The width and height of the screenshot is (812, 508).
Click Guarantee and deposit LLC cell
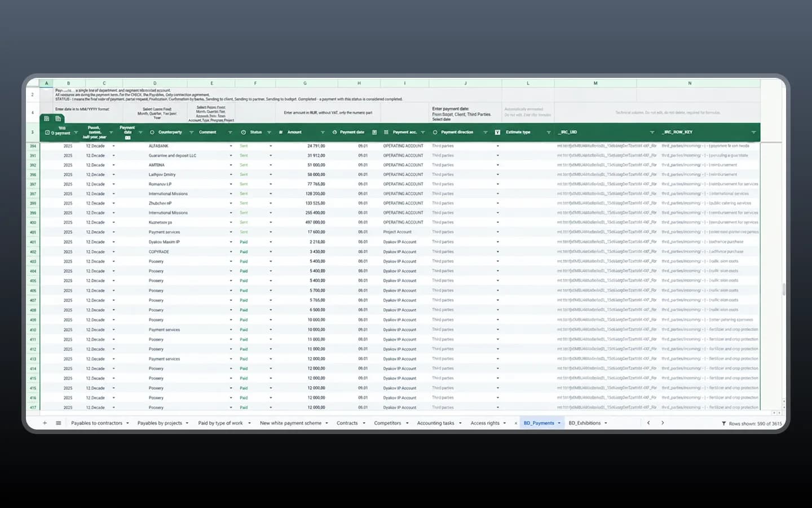[173, 155]
